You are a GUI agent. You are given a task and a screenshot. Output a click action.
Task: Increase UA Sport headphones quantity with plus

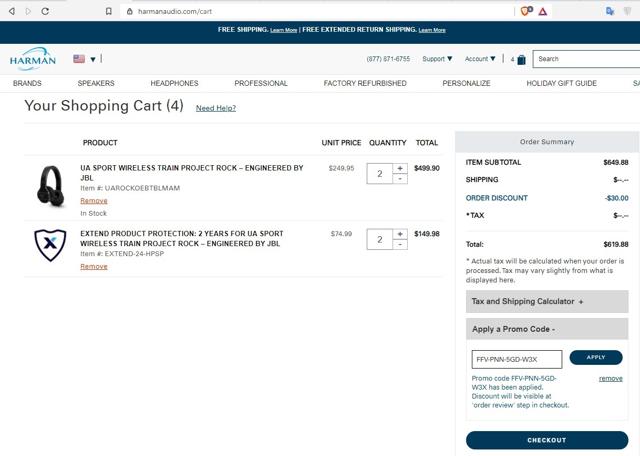click(x=400, y=168)
